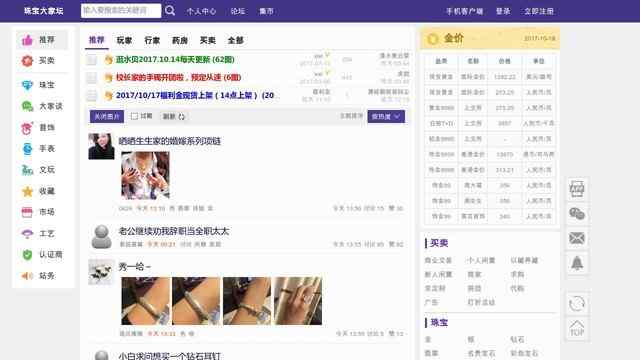Image resolution: width=640 pixels, height=360 pixels.
Task: Open the 市场 shop sidebar icon
Action: (x=27, y=212)
